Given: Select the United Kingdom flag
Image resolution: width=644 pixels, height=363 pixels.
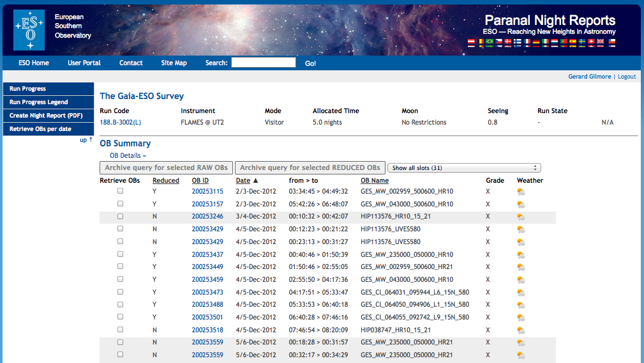Looking at the screenshot, I should click(x=600, y=42).
